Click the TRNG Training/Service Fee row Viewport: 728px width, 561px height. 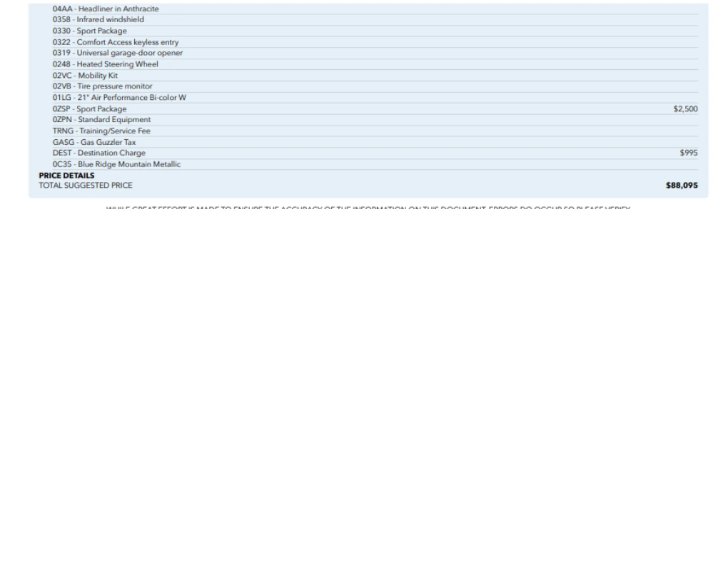pos(101,131)
